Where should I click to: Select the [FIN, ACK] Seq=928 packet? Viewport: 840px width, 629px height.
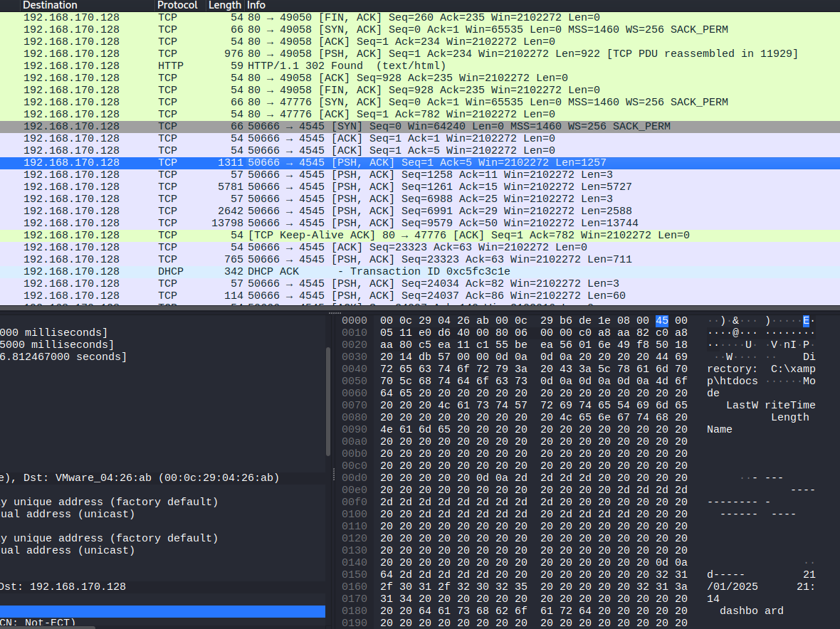[x=420, y=90]
